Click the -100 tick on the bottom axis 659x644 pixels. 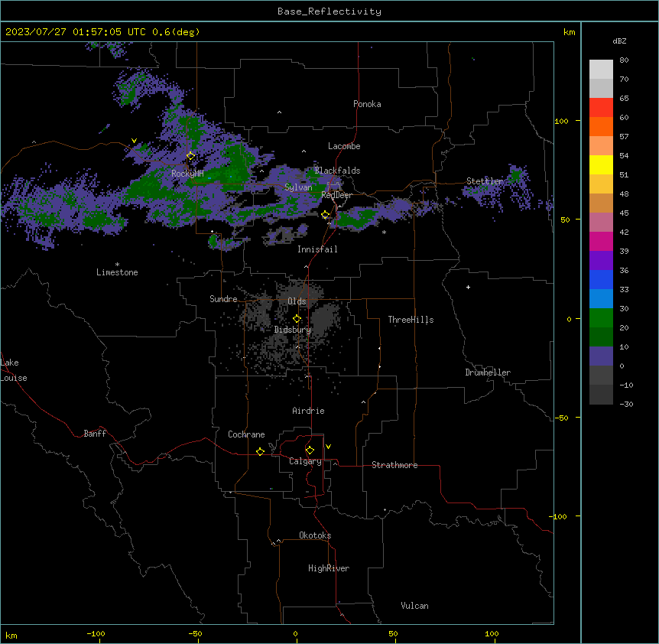(x=96, y=634)
